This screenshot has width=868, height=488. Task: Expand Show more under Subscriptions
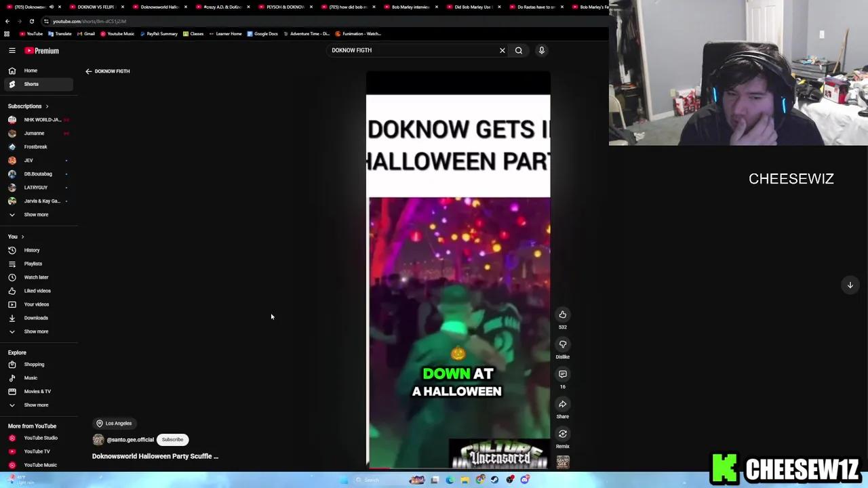tap(36, 214)
